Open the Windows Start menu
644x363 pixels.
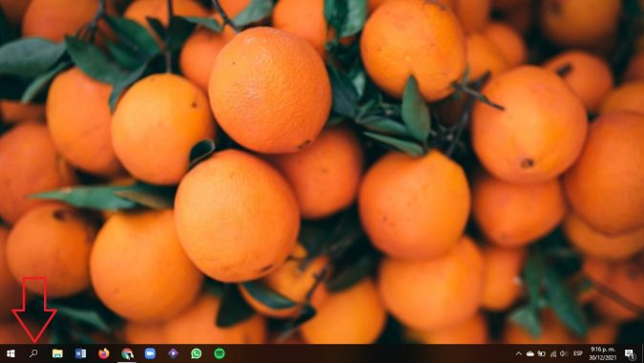click(10, 353)
